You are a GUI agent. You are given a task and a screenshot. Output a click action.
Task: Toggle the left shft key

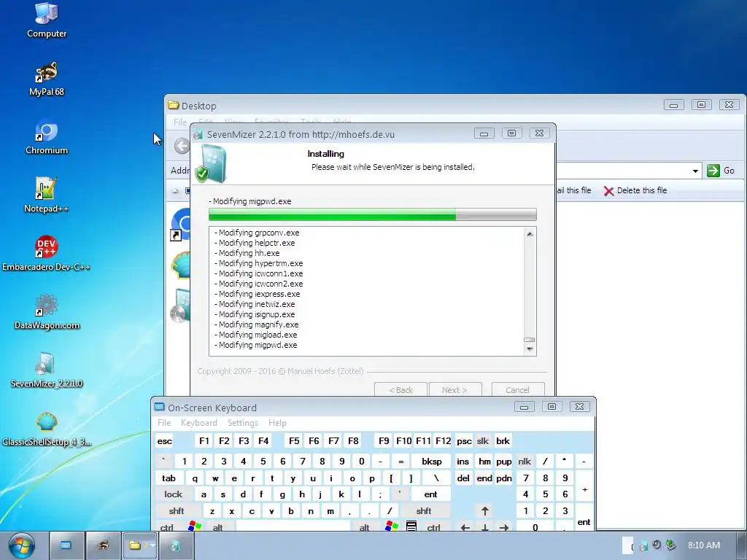point(177,511)
